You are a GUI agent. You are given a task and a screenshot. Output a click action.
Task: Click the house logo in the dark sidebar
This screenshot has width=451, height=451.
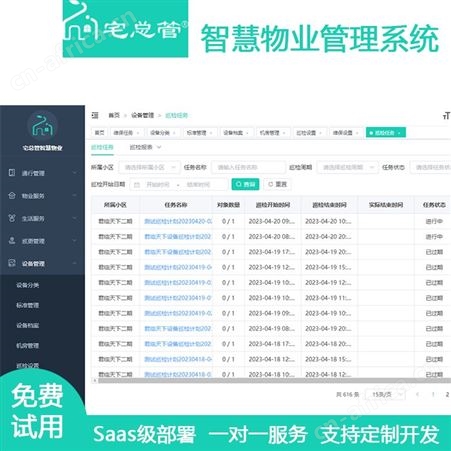coord(42,126)
